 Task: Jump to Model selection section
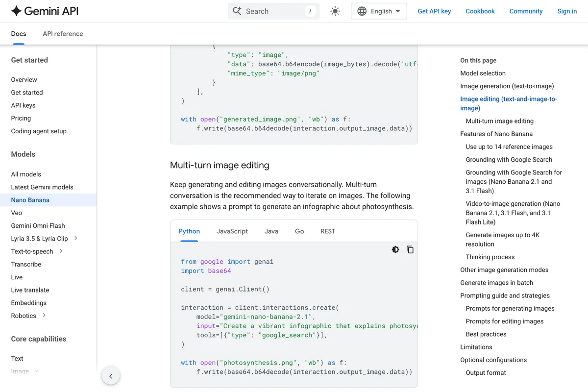pyautogui.click(x=483, y=73)
